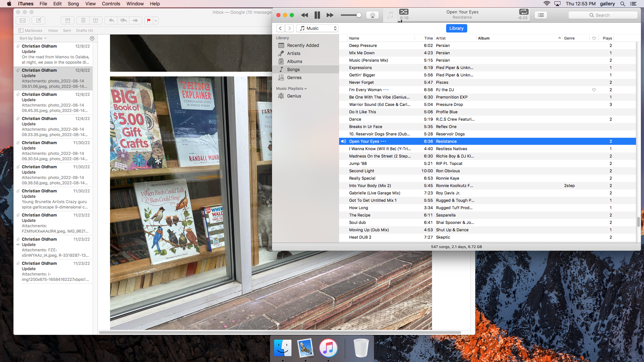Open Finder from the Dock
This screenshot has height=362, width=644.
(x=283, y=348)
